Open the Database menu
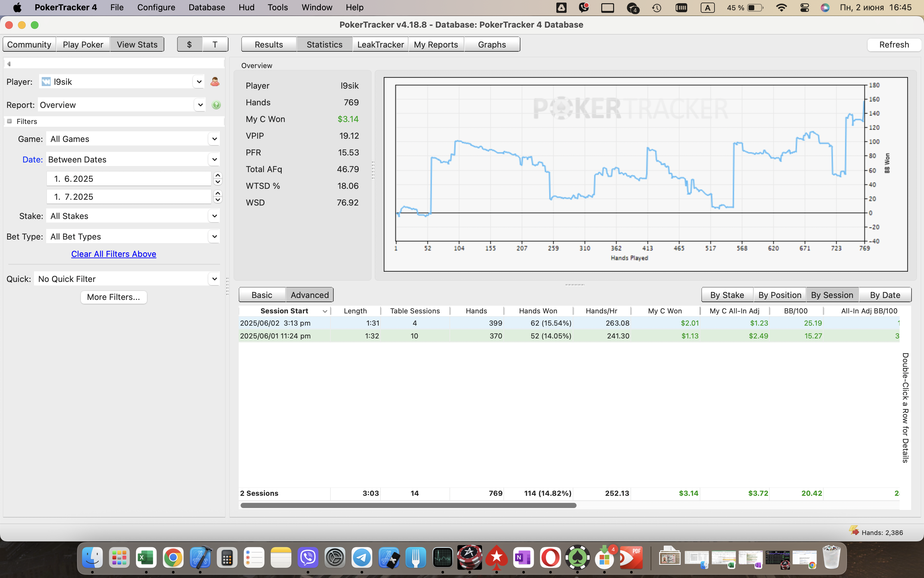 click(x=207, y=8)
